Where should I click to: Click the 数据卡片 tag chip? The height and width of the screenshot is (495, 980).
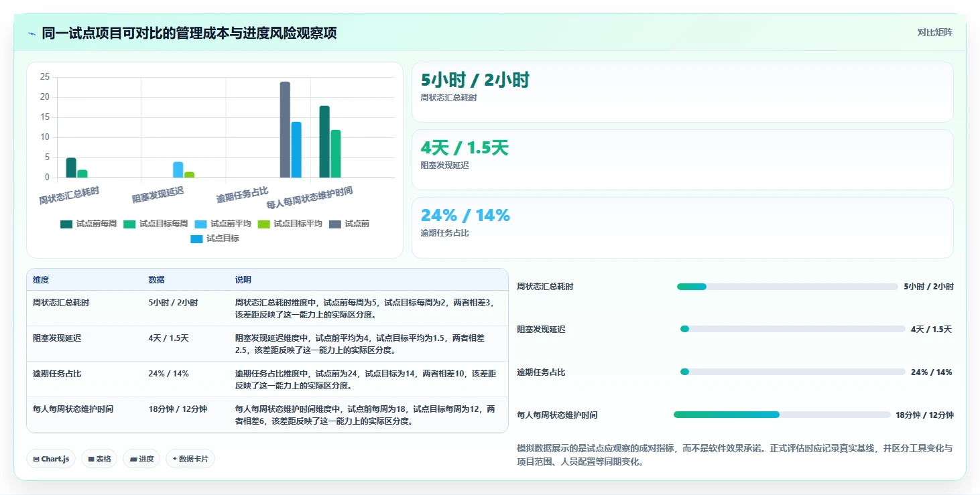click(x=190, y=459)
